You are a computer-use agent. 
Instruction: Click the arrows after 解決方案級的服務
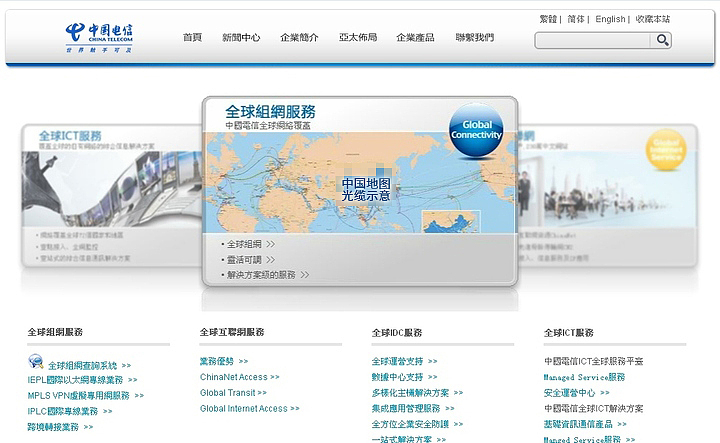tap(304, 275)
